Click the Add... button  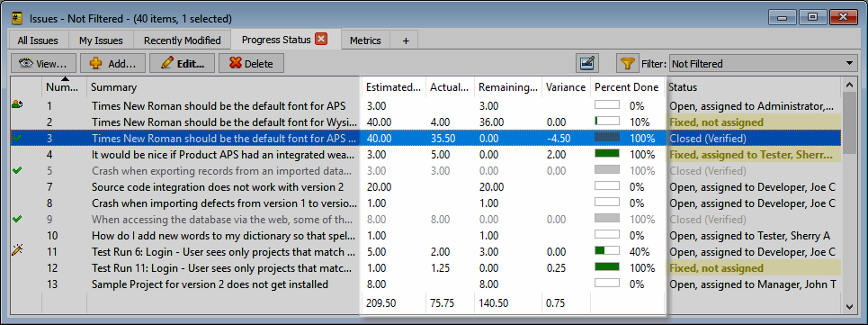(113, 64)
